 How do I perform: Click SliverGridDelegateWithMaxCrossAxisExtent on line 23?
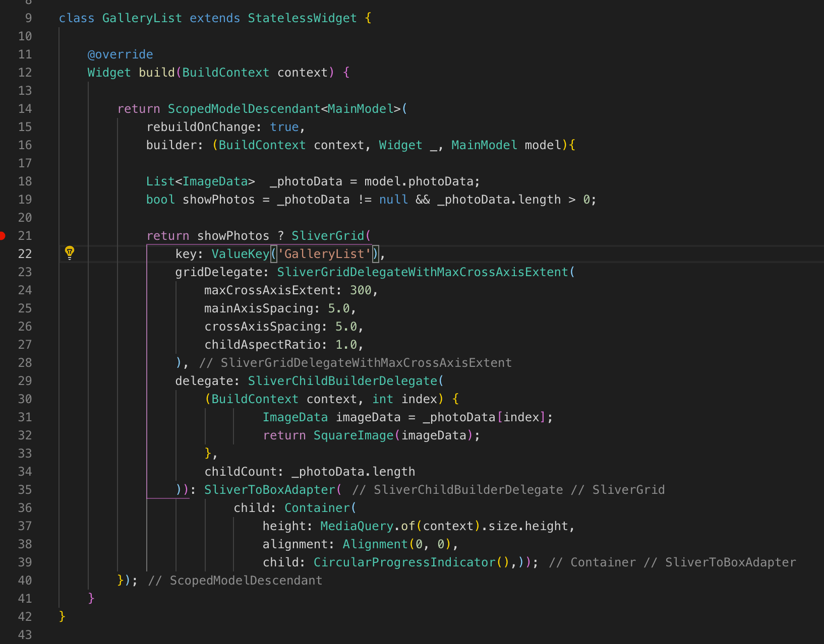click(x=424, y=272)
